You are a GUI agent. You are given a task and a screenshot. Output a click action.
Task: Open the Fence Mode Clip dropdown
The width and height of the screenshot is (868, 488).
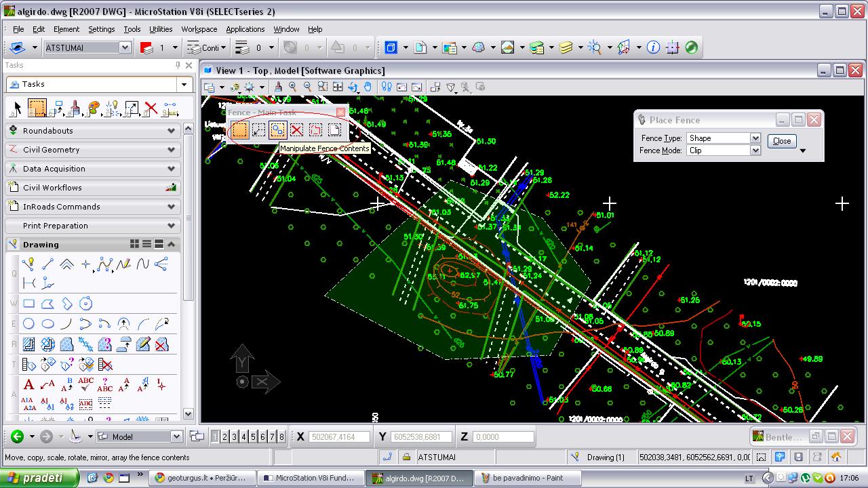724,150
